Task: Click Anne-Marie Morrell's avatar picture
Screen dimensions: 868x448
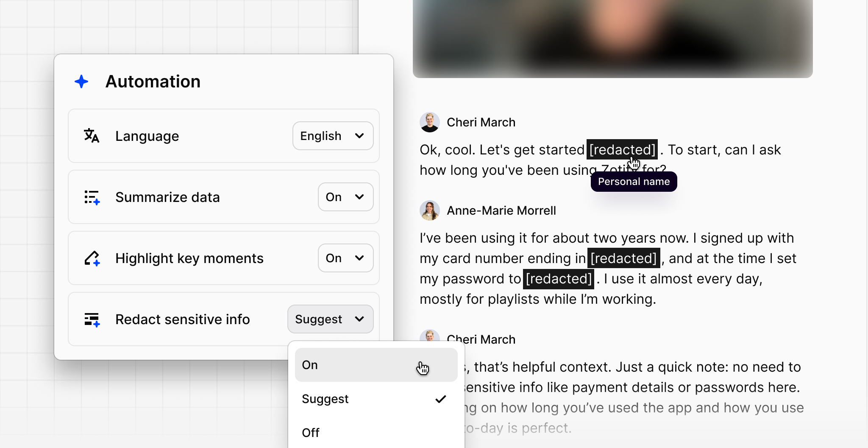Action: coord(430,210)
